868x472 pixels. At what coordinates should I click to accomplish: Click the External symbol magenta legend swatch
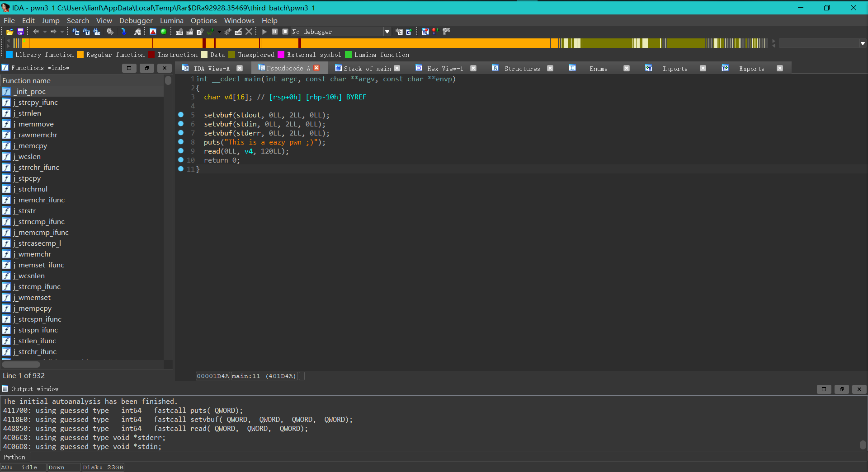click(281, 55)
